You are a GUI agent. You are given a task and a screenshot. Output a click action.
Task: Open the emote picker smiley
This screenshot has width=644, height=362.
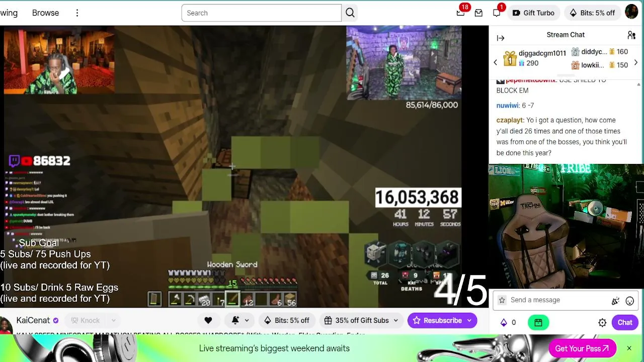pos(629,301)
